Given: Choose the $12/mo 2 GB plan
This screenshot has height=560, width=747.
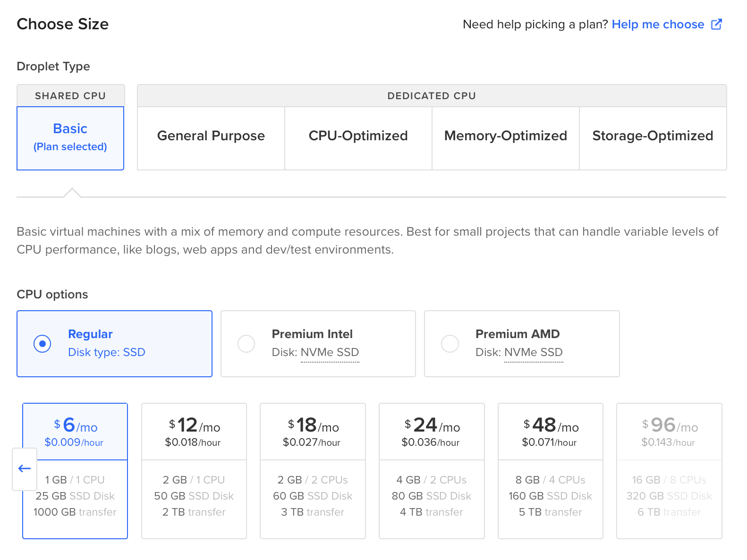Looking at the screenshot, I should click(x=194, y=470).
